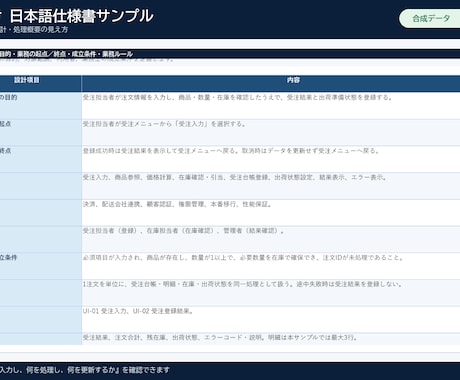The height and width of the screenshot is (380, 460).
Task: Click the cell starting 受注入力、商品参照、価格計算
Action: (x=271, y=186)
